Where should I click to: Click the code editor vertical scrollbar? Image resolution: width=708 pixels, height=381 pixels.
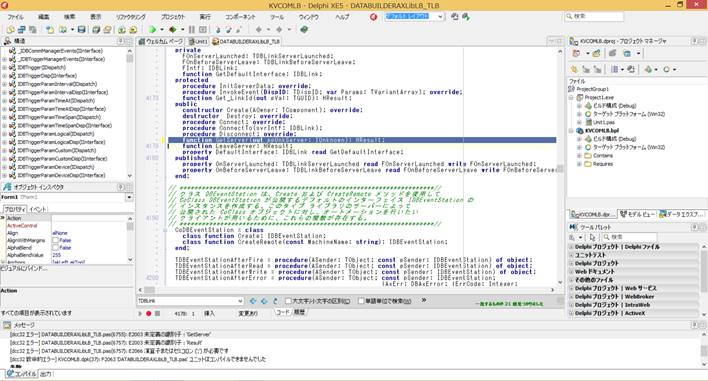click(x=560, y=167)
